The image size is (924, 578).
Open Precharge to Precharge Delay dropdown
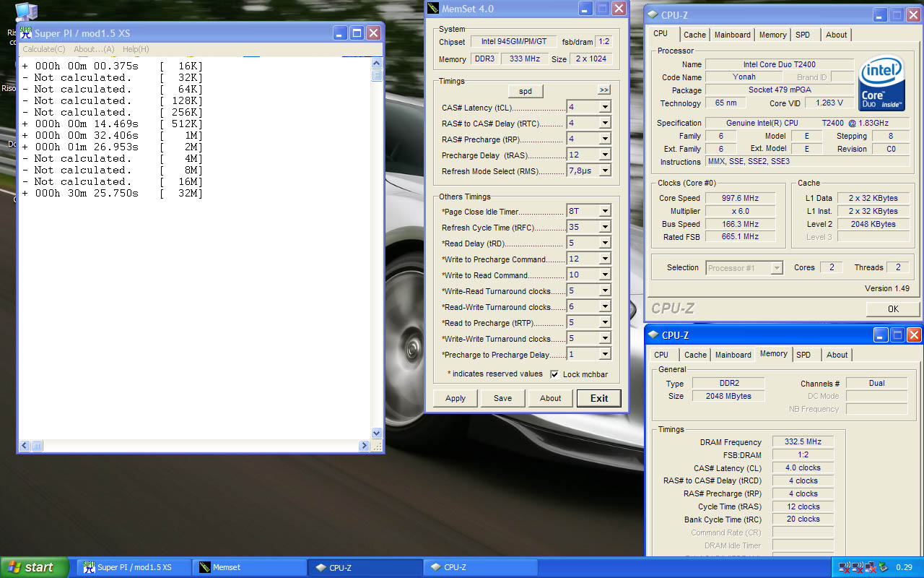[605, 354]
